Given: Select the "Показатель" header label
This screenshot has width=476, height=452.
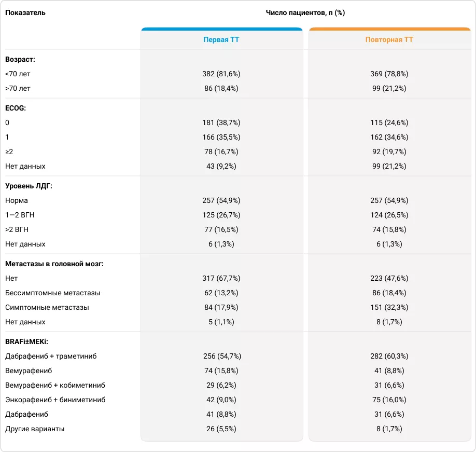Looking at the screenshot, I should click(25, 12).
